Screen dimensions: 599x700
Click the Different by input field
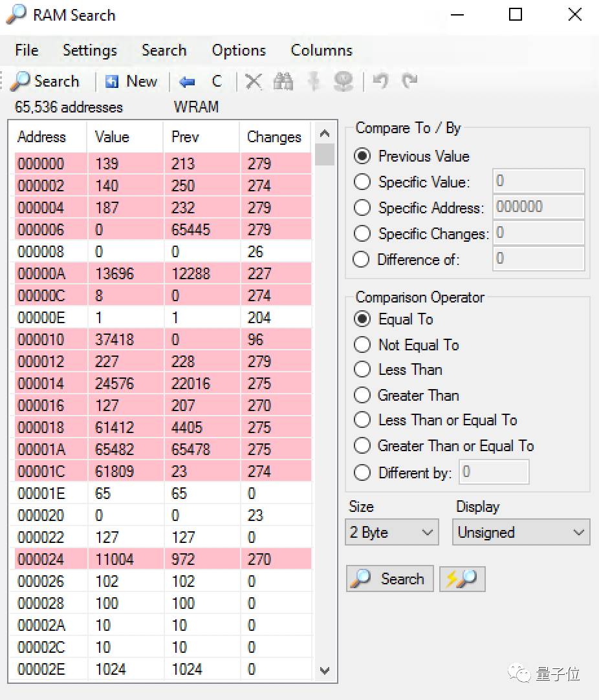(494, 472)
